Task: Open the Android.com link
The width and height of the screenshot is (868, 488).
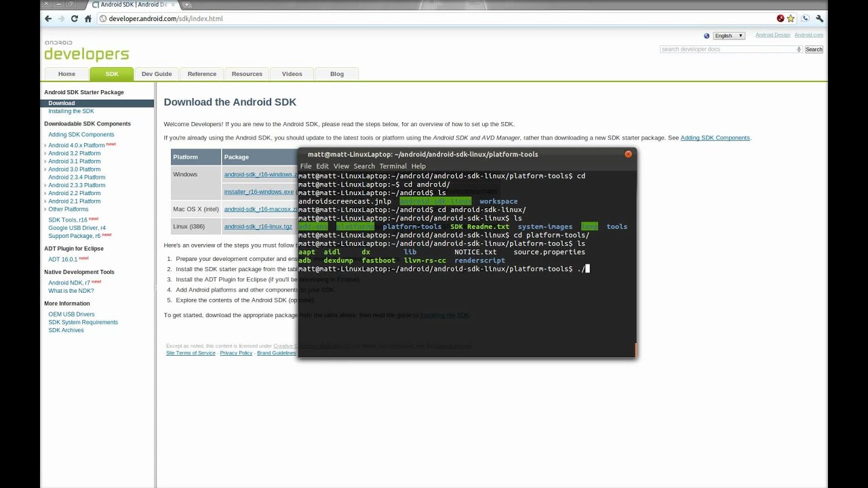Action: [809, 35]
